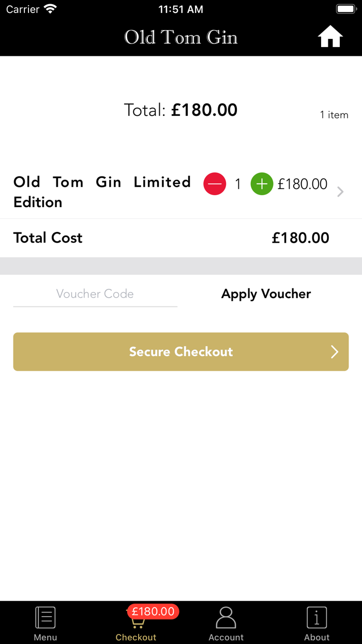The image size is (362, 644).
Task: Open the item row arrow next to £180.00
Action: coord(340,192)
